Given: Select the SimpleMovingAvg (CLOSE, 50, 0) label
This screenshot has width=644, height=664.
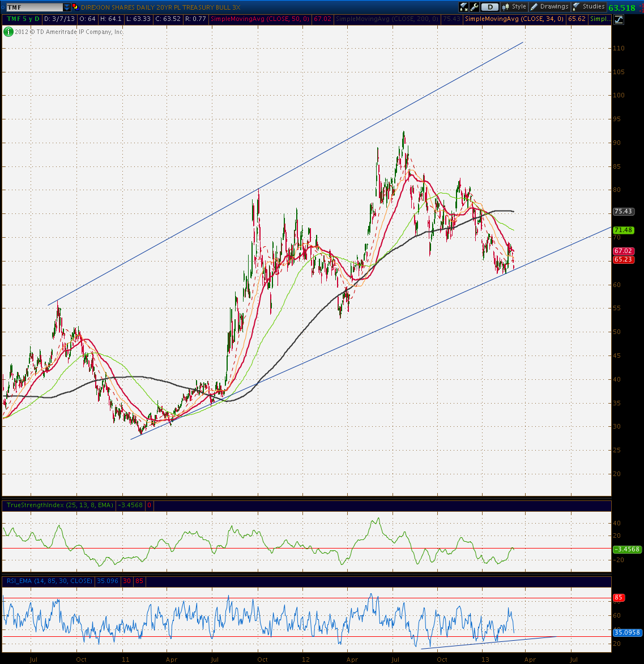Looking at the screenshot, I should [x=260, y=19].
